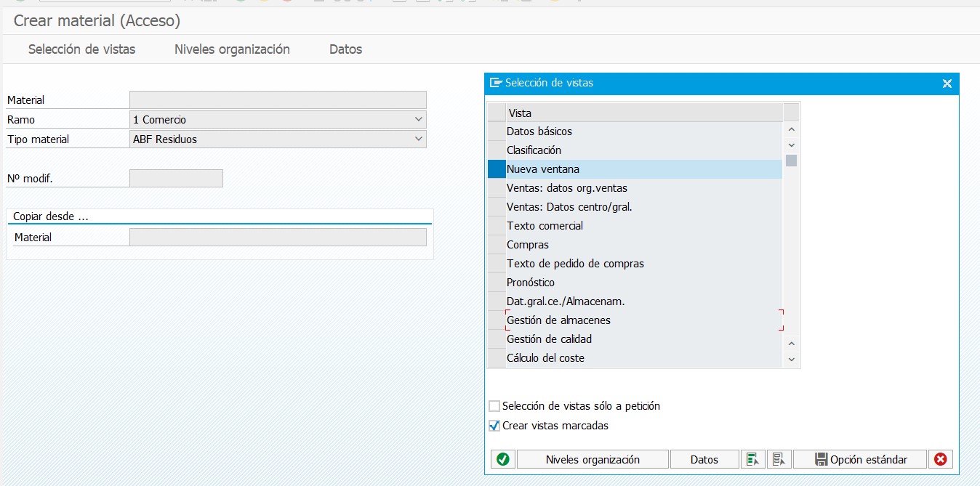Image resolution: width=980 pixels, height=486 pixels.
Task: Select the Pronóstico row text
Action: [x=531, y=283]
